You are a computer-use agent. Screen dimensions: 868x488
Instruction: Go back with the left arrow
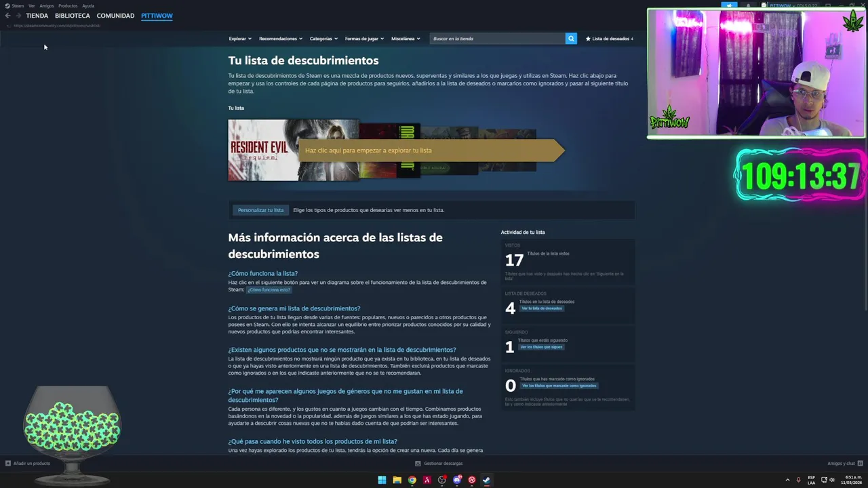tap(7, 16)
